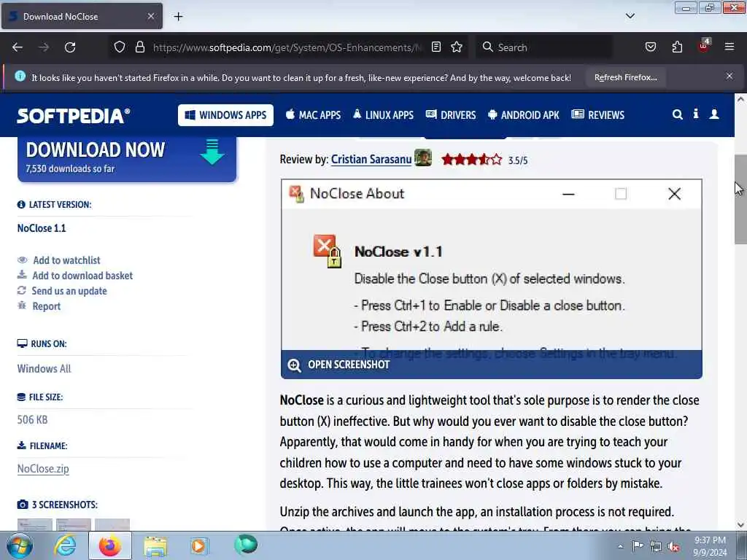The height and width of the screenshot is (560, 747).
Task: Open the tracking protection shield icon
Action: pyautogui.click(x=120, y=47)
